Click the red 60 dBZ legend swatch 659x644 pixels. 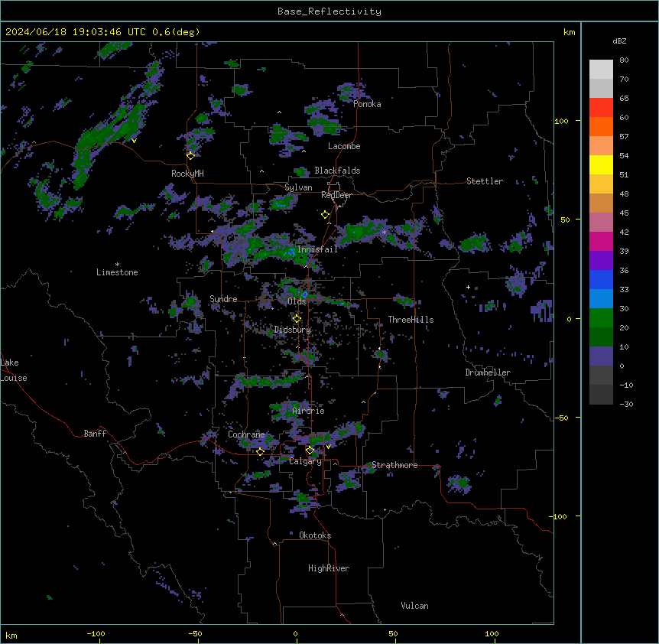(x=601, y=108)
